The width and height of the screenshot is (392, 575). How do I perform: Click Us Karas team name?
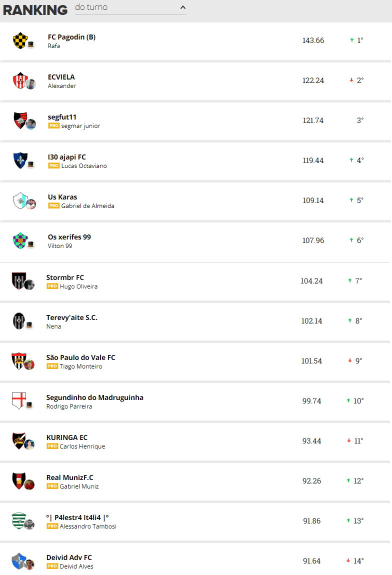(62, 197)
